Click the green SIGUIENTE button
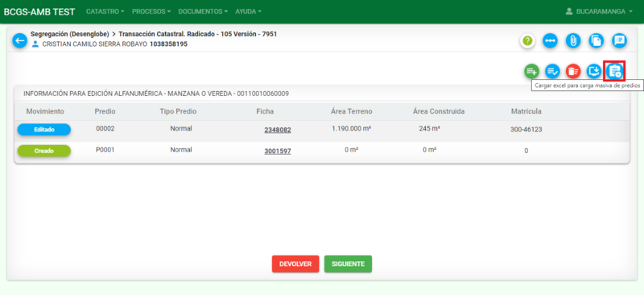Viewport: 644px width, 295px height. (x=348, y=264)
